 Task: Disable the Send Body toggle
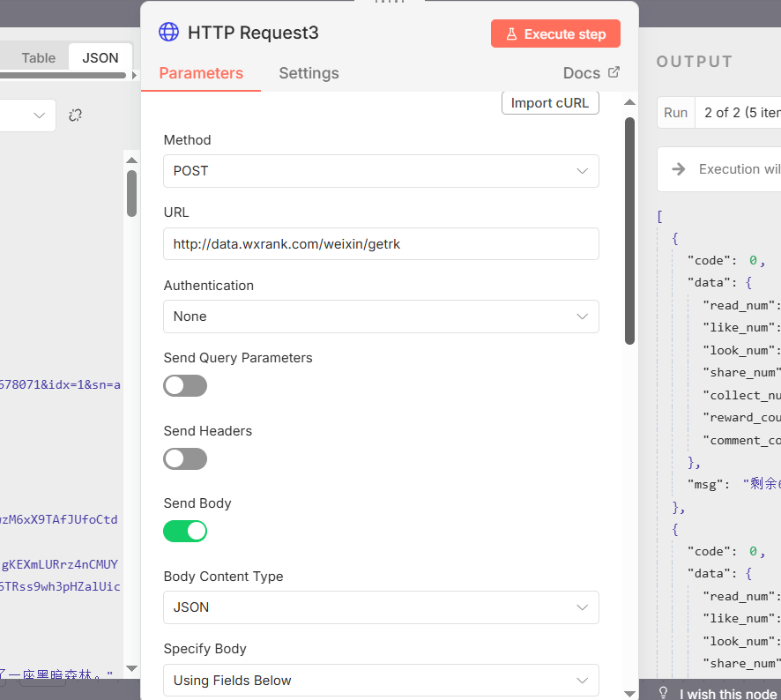pyautogui.click(x=185, y=532)
